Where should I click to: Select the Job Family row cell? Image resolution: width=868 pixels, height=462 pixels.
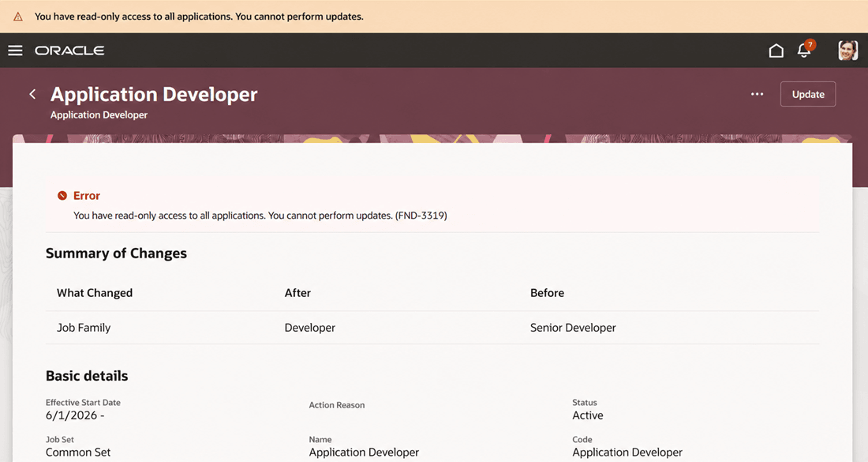point(84,328)
